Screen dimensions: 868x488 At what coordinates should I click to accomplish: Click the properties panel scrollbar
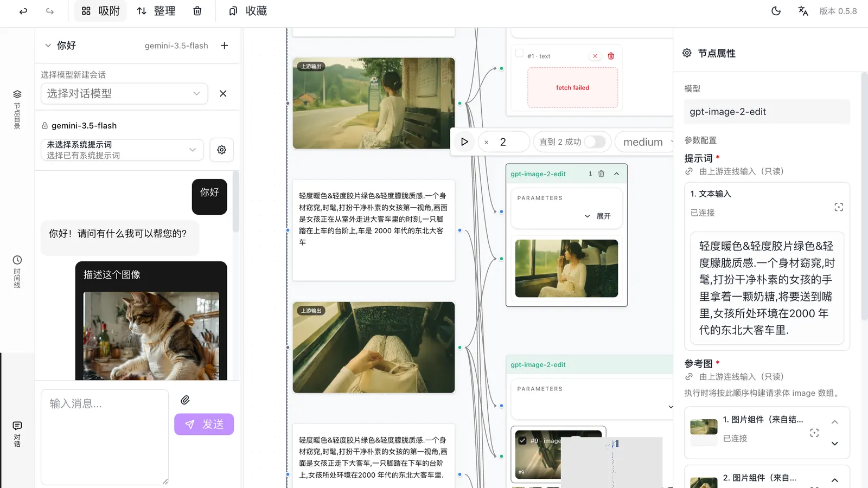pyautogui.click(x=864, y=196)
